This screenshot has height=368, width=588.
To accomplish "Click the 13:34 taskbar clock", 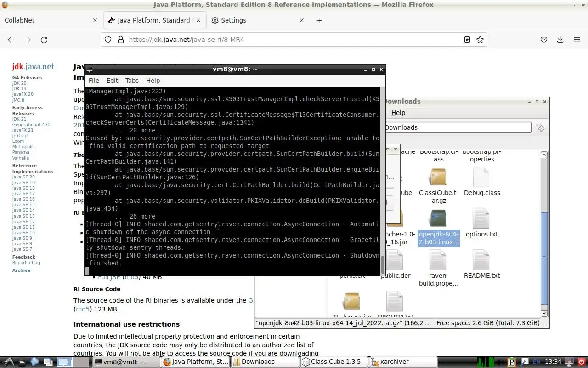I will (x=553, y=362).
